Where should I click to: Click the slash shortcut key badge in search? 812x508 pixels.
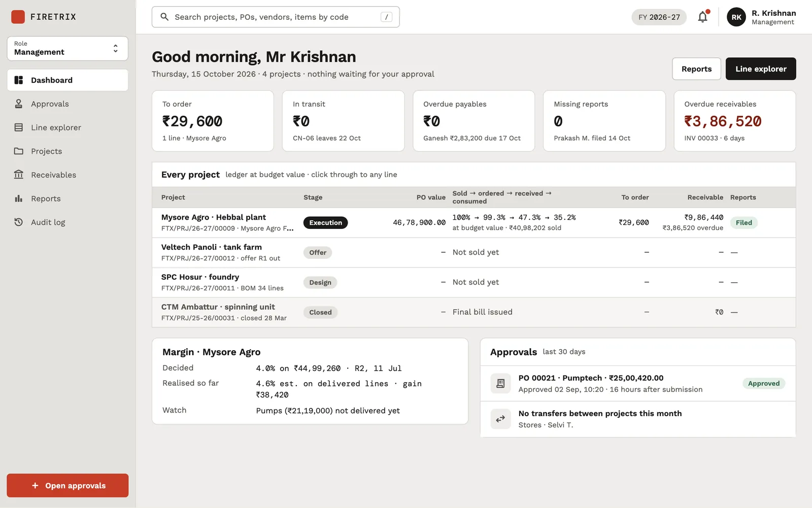[x=387, y=17]
